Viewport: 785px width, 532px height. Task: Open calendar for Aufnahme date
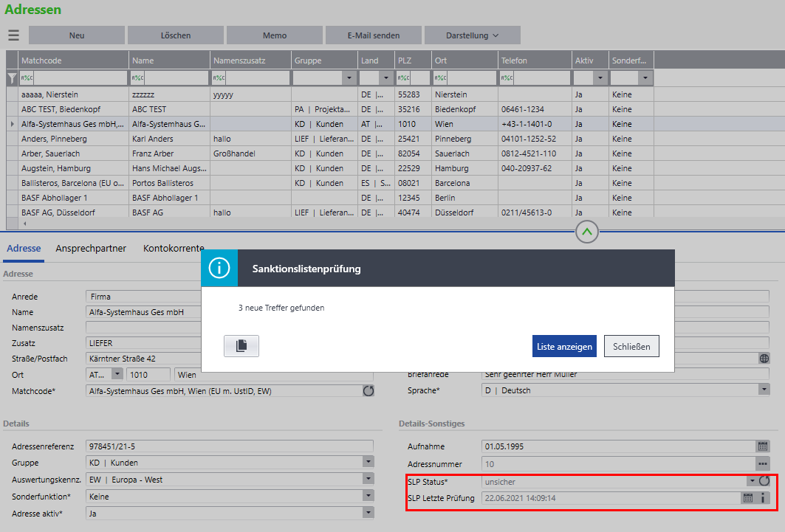pos(763,446)
